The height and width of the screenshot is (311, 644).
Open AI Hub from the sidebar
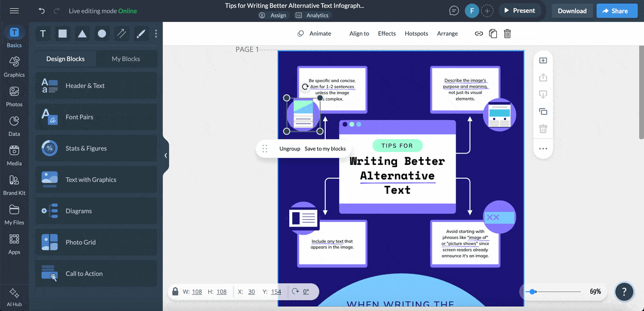pos(14,296)
